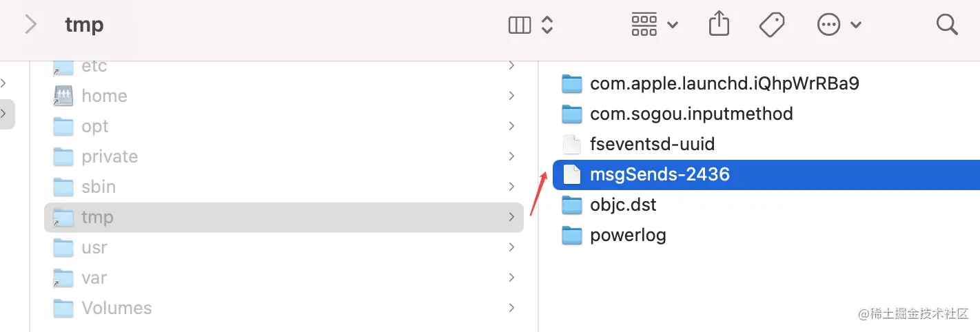
Task: Select the com.sogou.inputmethod folder
Action: click(x=691, y=114)
